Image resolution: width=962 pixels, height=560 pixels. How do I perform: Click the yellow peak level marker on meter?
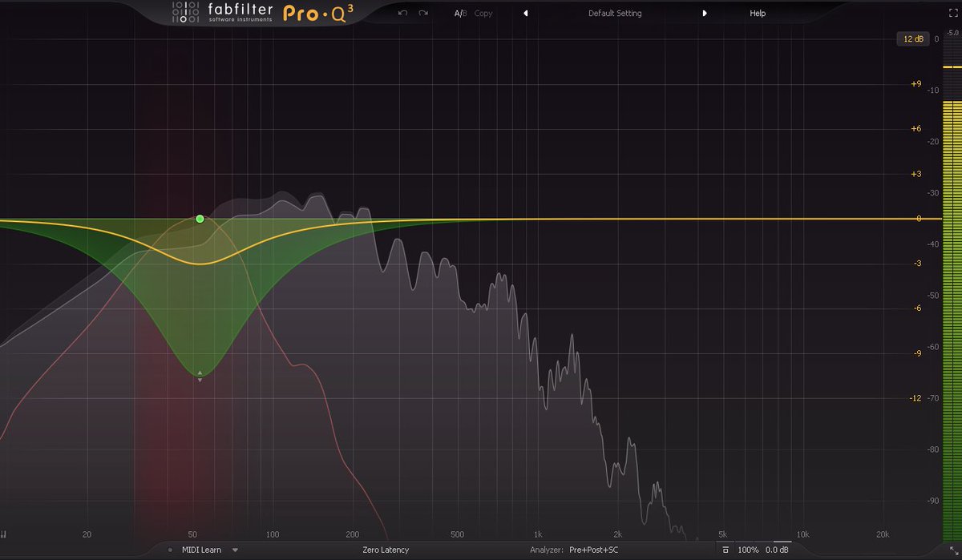[951, 67]
